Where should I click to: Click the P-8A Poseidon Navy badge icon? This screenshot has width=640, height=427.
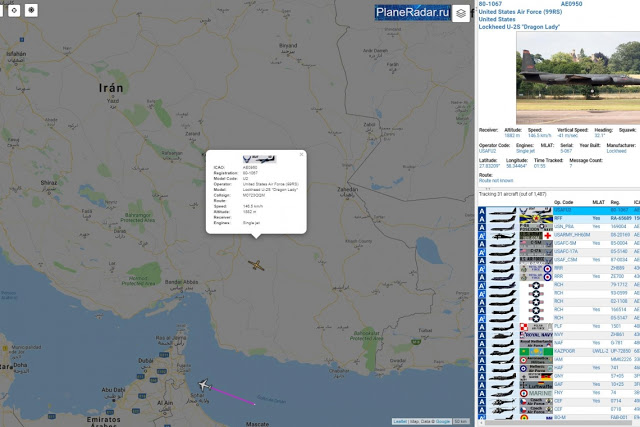coord(536,227)
